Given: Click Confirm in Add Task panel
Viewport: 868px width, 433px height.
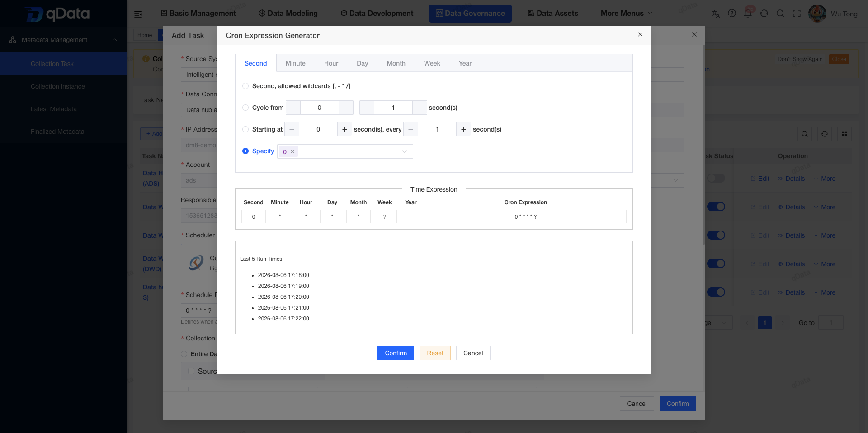Looking at the screenshot, I should coord(678,404).
